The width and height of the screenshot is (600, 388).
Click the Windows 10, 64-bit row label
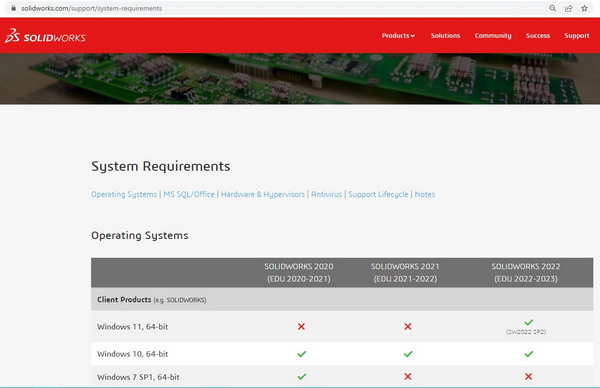(x=132, y=354)
